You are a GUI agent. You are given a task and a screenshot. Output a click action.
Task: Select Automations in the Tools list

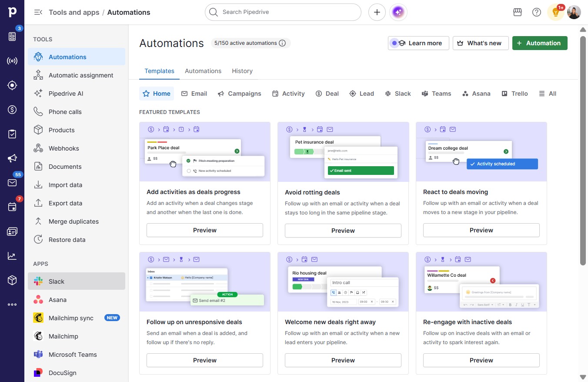pos(77,57)
